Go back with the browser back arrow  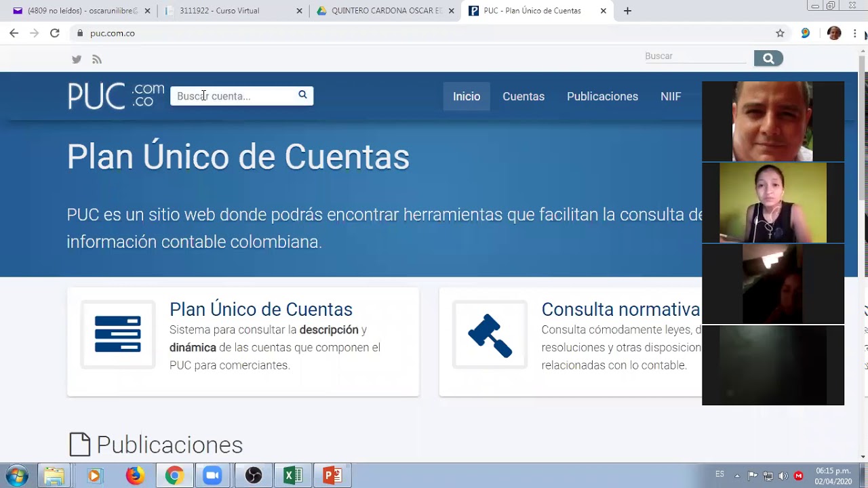click(x=14, y=33)
